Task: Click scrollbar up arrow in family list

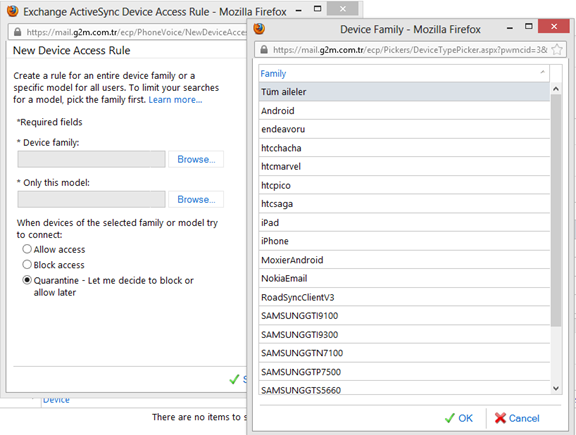Action: [556, 89]
